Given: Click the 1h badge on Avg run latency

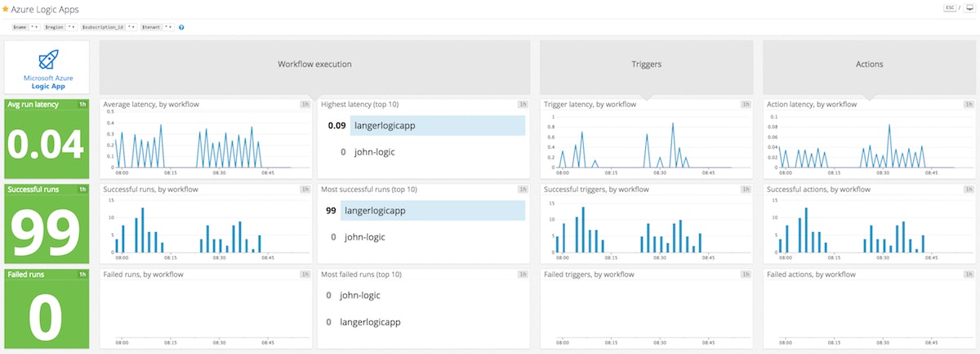Looking at the screenshot, I should click(82, 105).
